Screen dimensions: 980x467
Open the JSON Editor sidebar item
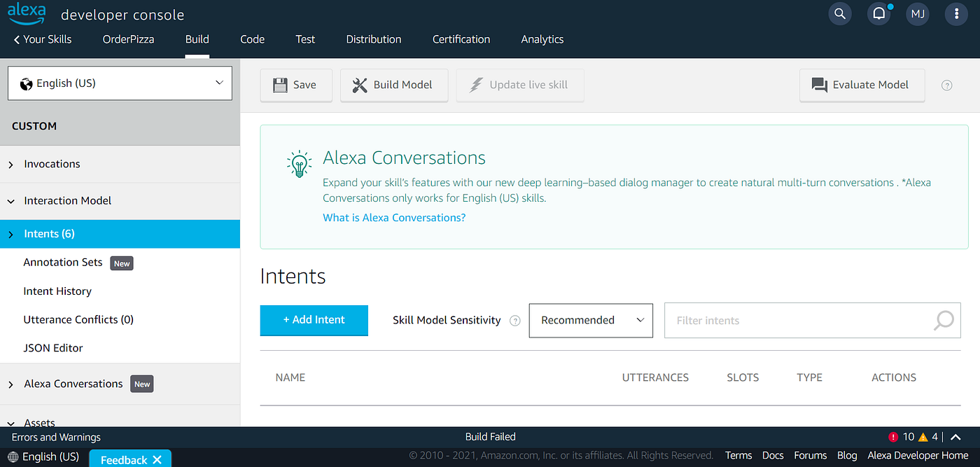pos(53,348)
